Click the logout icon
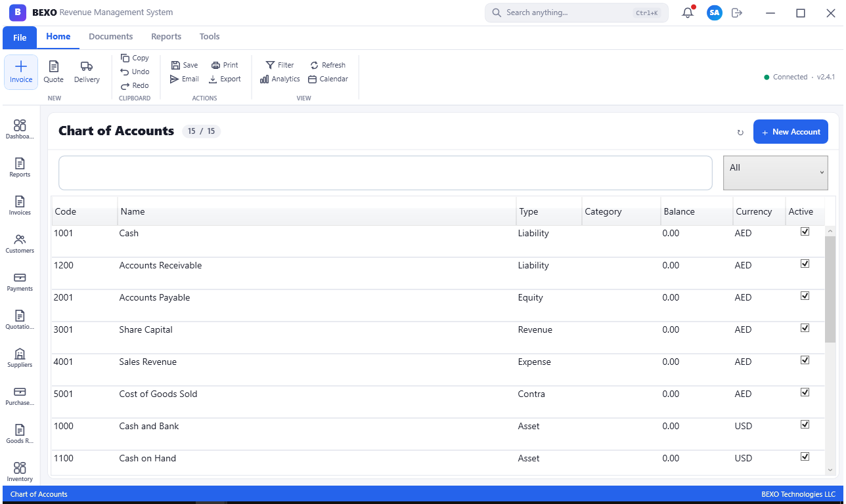This screenshot has width=846, height=504. (x=737, y=12)
